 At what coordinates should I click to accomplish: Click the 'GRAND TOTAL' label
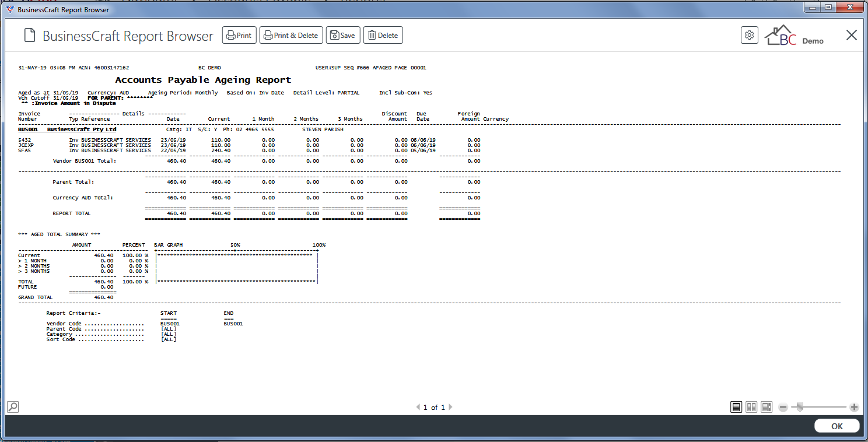click(x=36, y=297)
